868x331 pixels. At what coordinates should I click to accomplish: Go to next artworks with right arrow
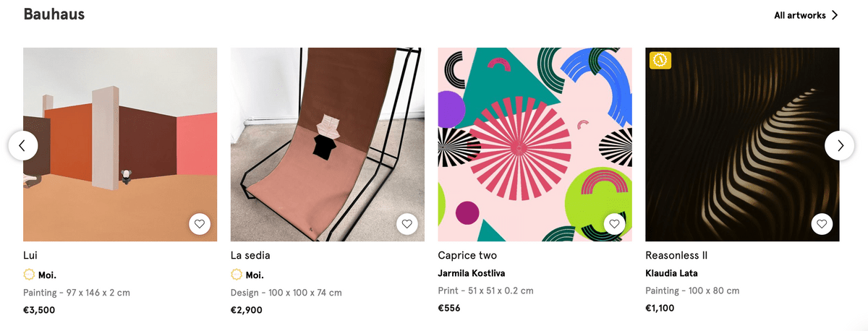[x=840, y=145]
